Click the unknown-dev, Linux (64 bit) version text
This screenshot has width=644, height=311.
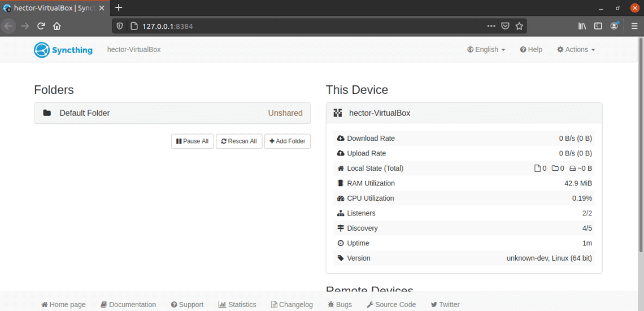coord(550,258)
